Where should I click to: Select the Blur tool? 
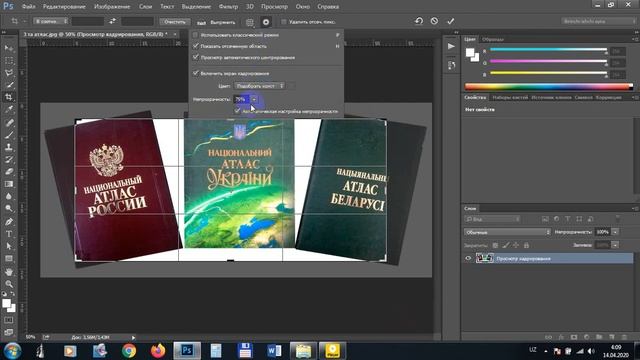[x=9, y=196]
